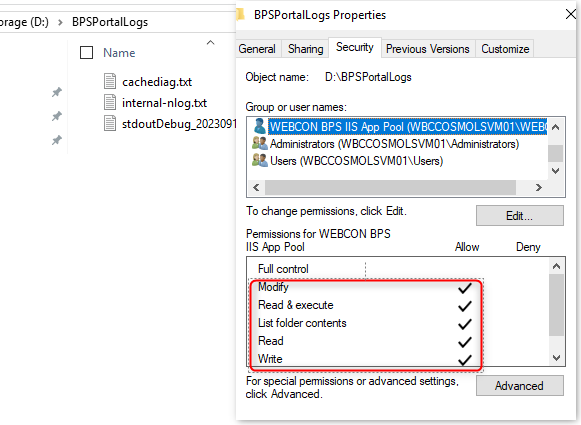Expand the breadcrumb chevron before BPSPortalLogs

click(60, 22)
